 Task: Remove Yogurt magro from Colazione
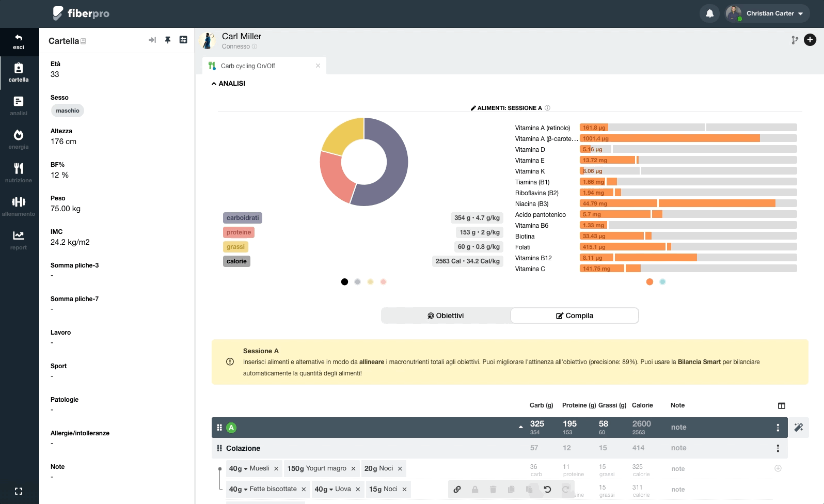tap(353, 469)
